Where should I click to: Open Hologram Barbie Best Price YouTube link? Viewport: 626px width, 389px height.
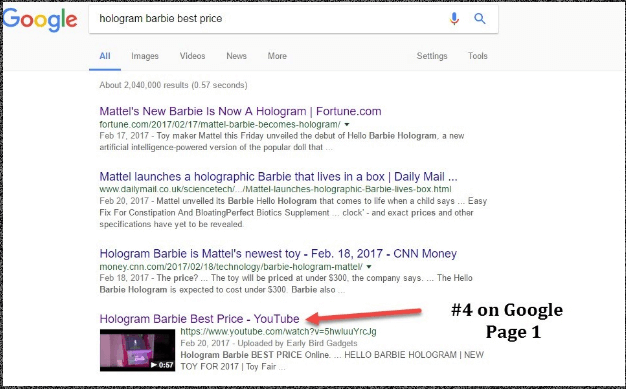coord(199,319)
